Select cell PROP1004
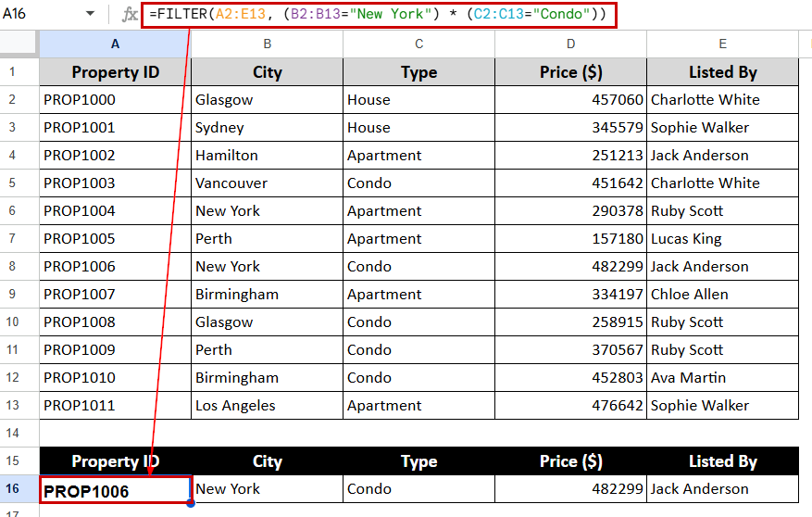Viewport: 812px width, 517px height. point(115,211)
